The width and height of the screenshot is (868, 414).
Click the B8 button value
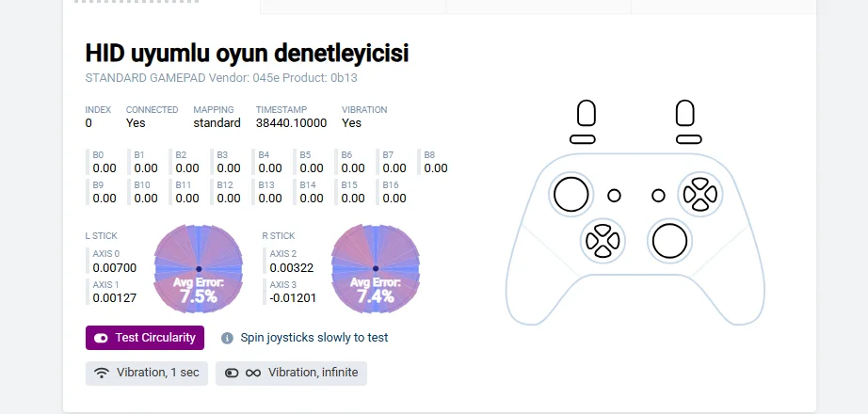436,168
